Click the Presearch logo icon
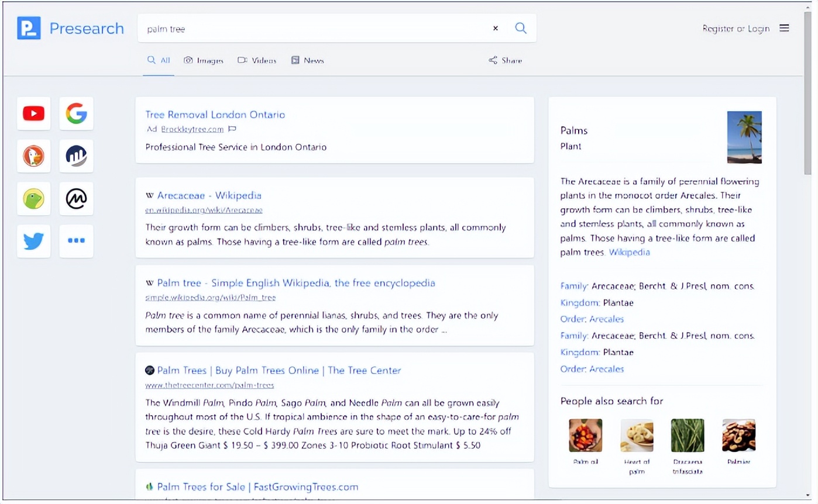 pyautogui.click(x=29, y=28)
